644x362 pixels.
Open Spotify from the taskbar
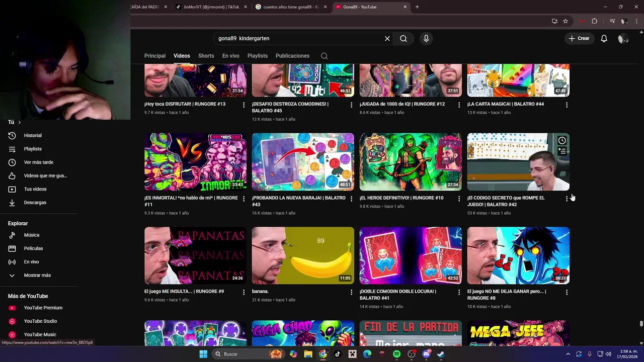coord(396,354)
